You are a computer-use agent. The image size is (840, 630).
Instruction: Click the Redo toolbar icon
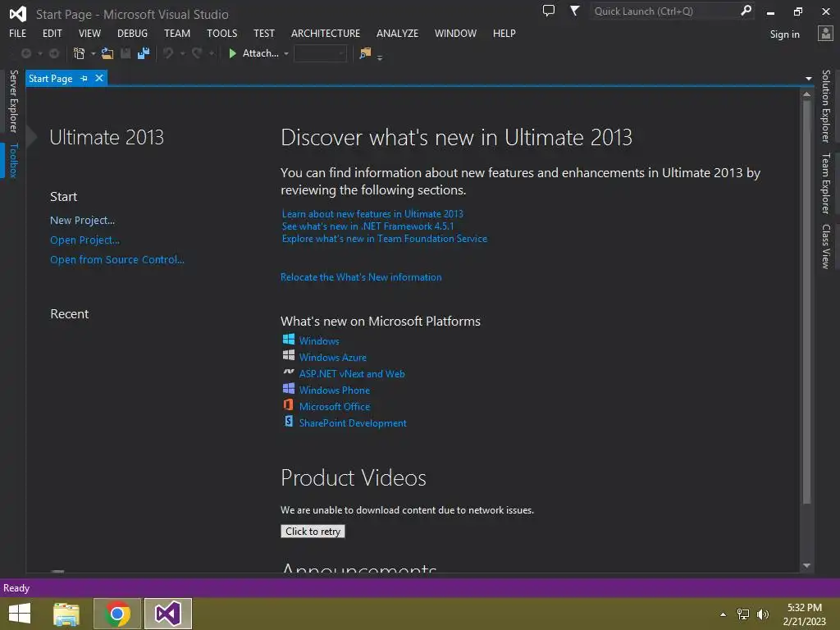(x=197, y=53)
